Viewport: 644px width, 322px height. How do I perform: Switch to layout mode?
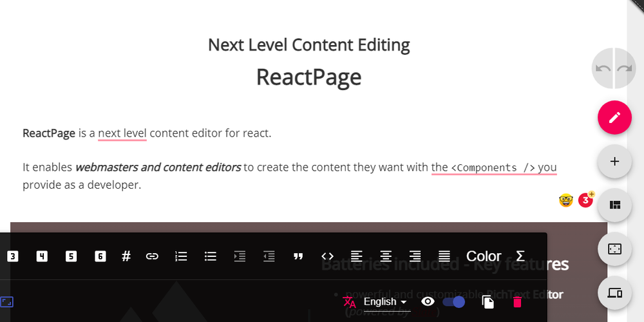614,205
